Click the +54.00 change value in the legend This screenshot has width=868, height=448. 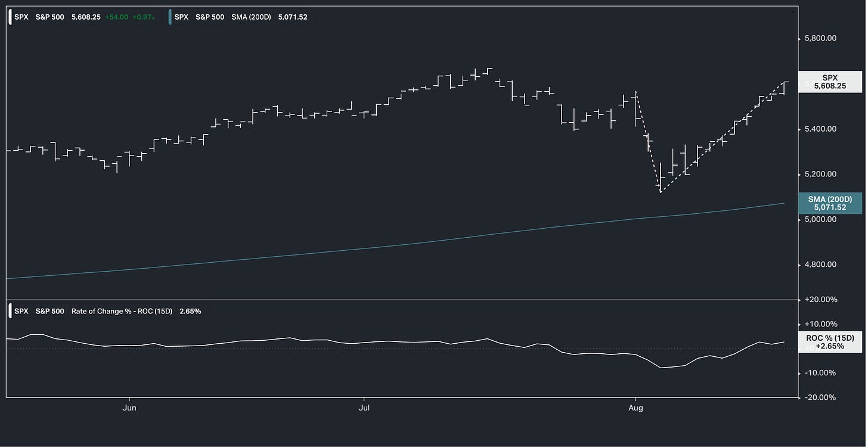click(117, 17)
